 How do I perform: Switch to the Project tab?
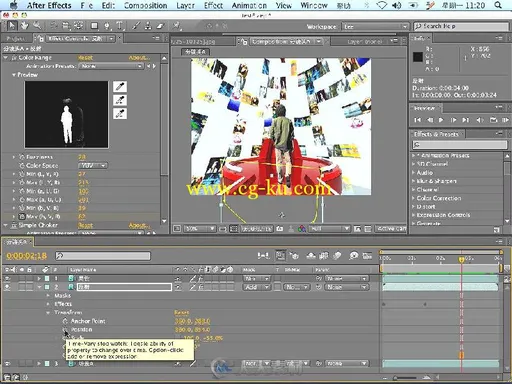16,39
